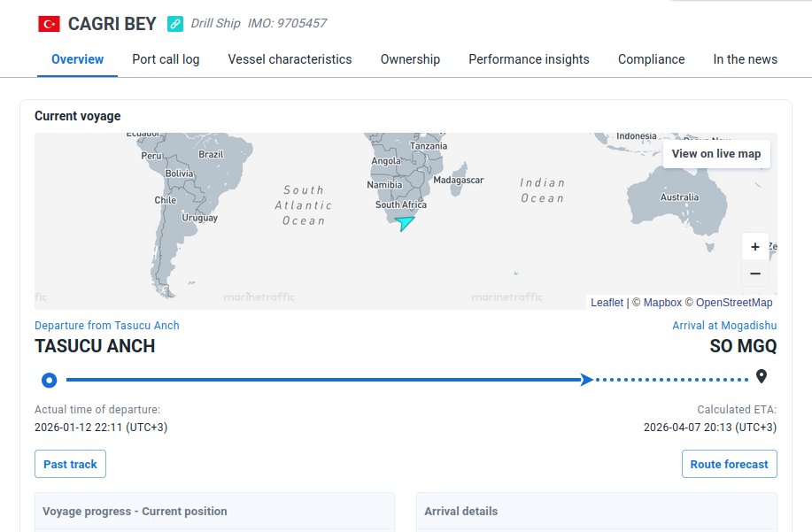Viewport: 812px width, 532px height.
Task: Zoom out on the map with the minus button
Action: click(x=755, y=274)
